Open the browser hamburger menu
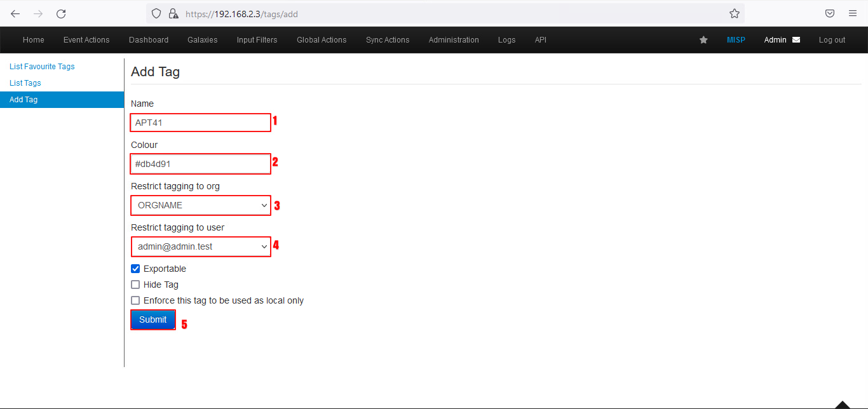 [853, 13]
